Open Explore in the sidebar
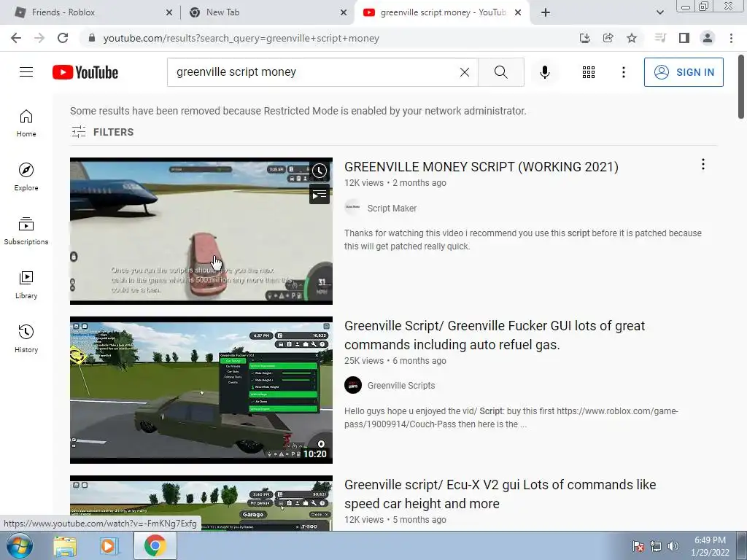Viewport: 747px width, 560px height. [x=26, y=177]
